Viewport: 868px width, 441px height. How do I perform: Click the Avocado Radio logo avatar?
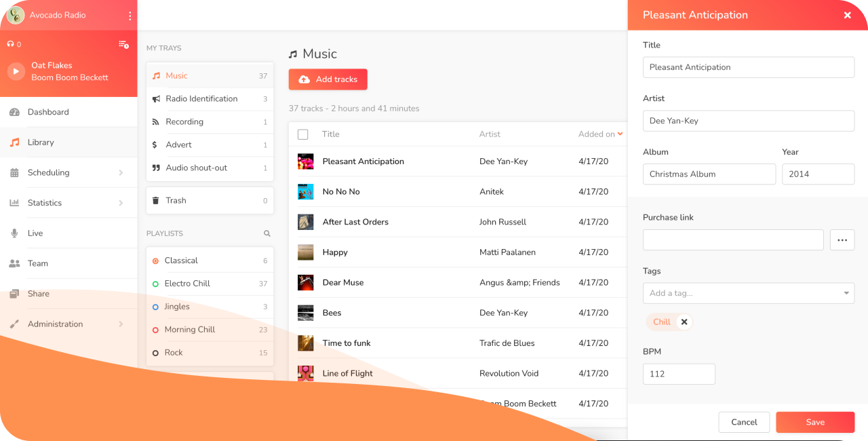[16, 15]
